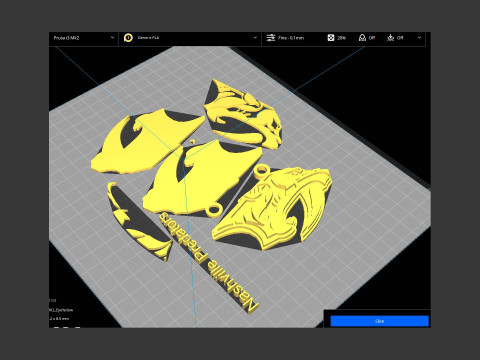
Task: Select the detailed sabertooth logo keychain model
Action: point(272,208)
